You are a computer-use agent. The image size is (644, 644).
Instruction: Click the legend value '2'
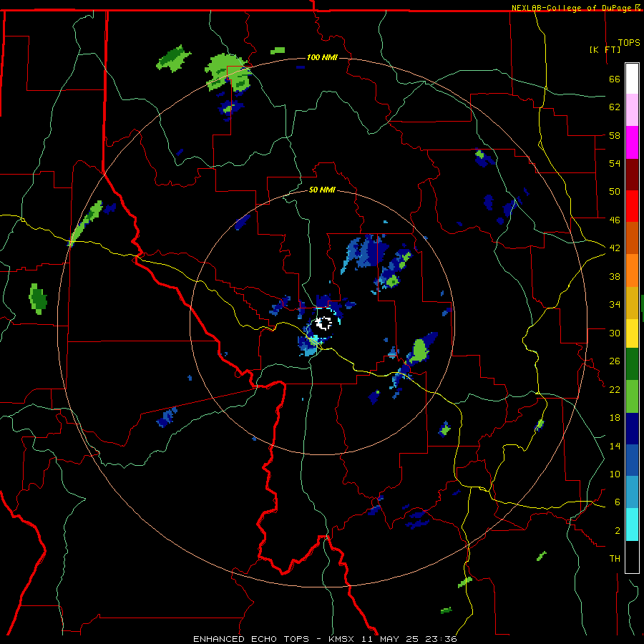618,531
